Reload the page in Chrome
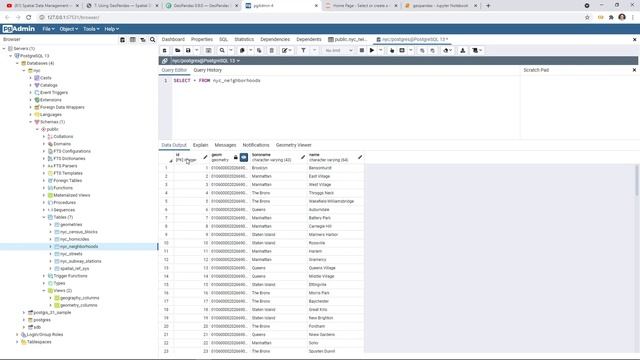The width and height of the screenshot is (640, 360). pos(29,18)
